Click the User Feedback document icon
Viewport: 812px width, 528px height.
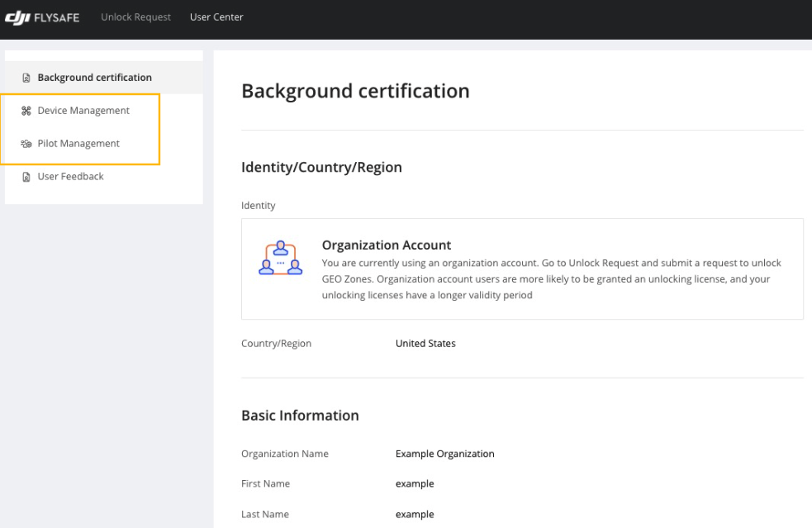26,177
